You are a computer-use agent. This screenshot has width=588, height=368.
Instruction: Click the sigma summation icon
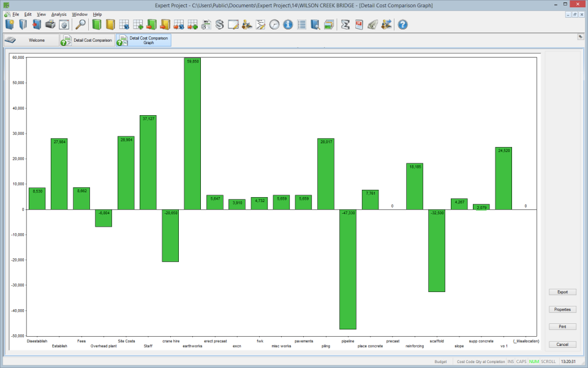pyautogui.click(x=345, y=24)
